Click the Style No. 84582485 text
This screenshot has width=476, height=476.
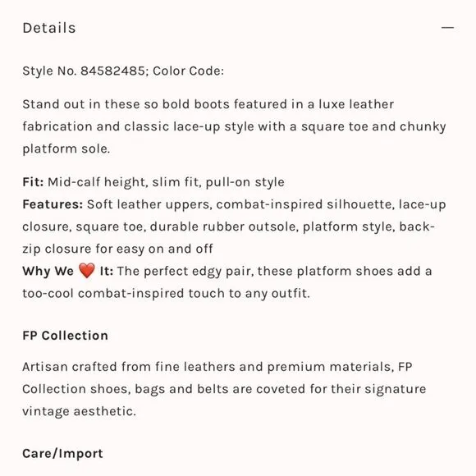84,71
